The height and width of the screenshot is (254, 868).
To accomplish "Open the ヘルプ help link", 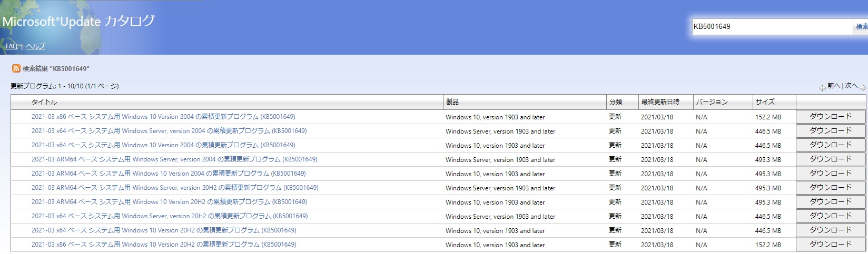I will 36,46.
